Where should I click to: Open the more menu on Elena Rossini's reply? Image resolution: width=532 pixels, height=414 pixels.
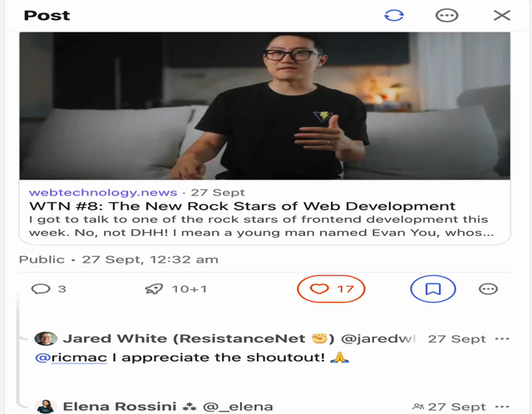coord(502,407)
